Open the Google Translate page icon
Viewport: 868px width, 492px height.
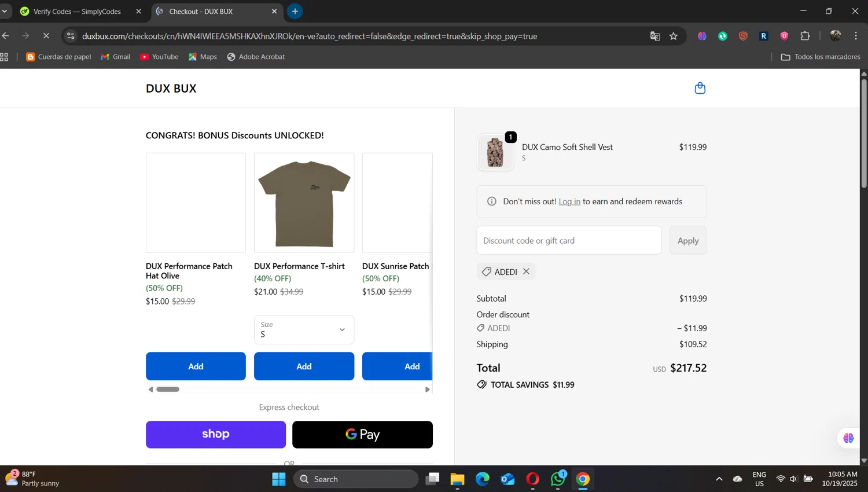tap(655, 36)
